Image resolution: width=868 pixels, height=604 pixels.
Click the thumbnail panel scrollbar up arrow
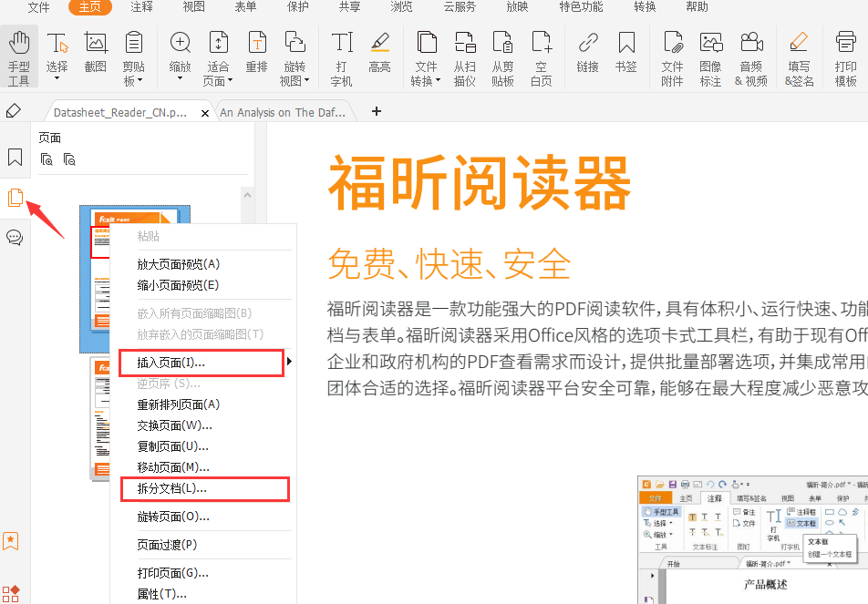pos(247,194)
